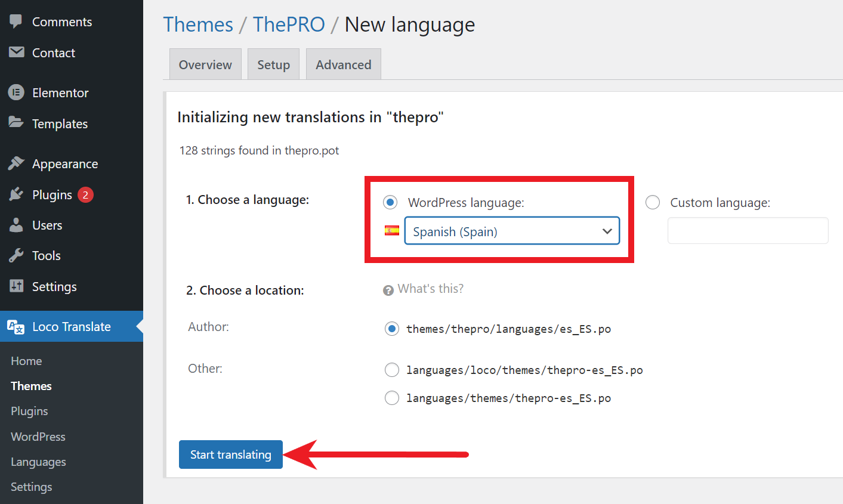This screenshot has height=504, width=843.
Task: Go to Loco Translate Settings submenu
Action: [31, 487]
